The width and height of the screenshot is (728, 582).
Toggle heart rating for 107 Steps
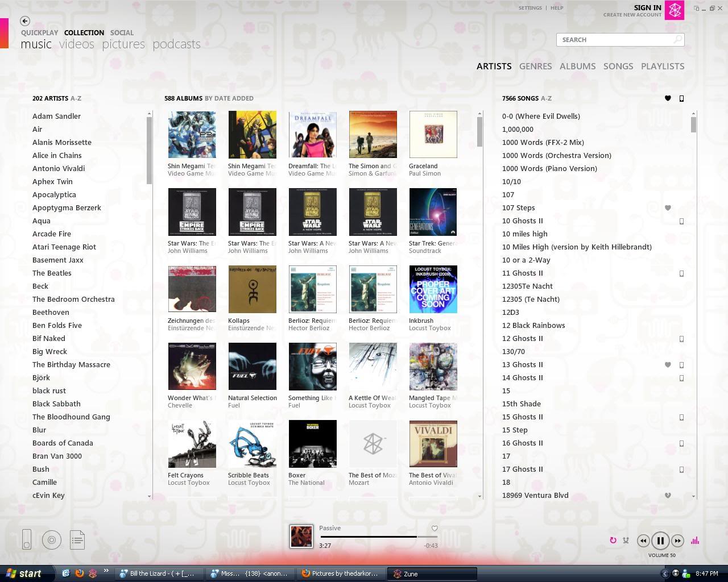(x=668, y=208)
